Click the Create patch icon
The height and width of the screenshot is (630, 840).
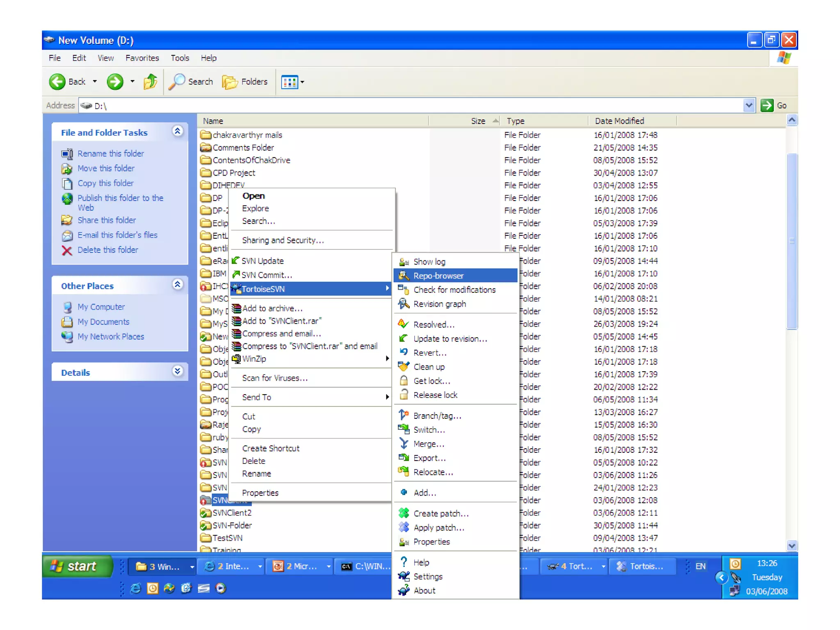(404, 513)
